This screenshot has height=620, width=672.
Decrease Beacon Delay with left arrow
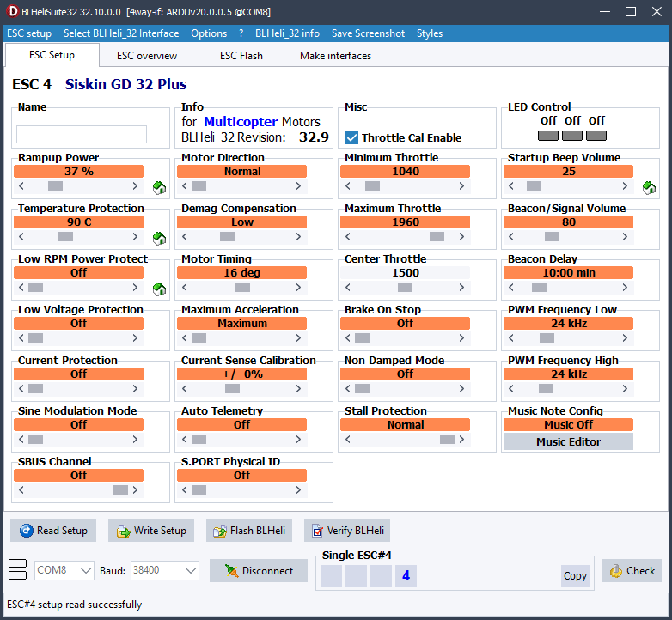click(x=510, y=288)
